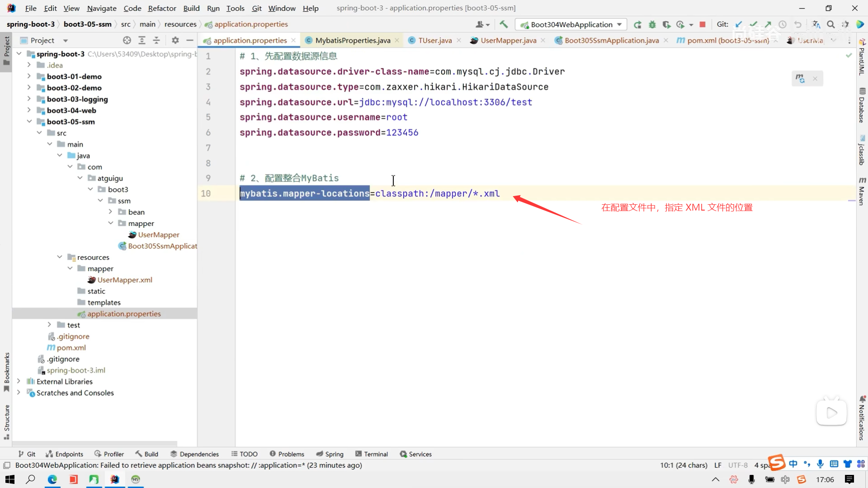Select UserMapper.xml in the project tree
This screenshot has width=868, height=488.
(x=125, y=280)
